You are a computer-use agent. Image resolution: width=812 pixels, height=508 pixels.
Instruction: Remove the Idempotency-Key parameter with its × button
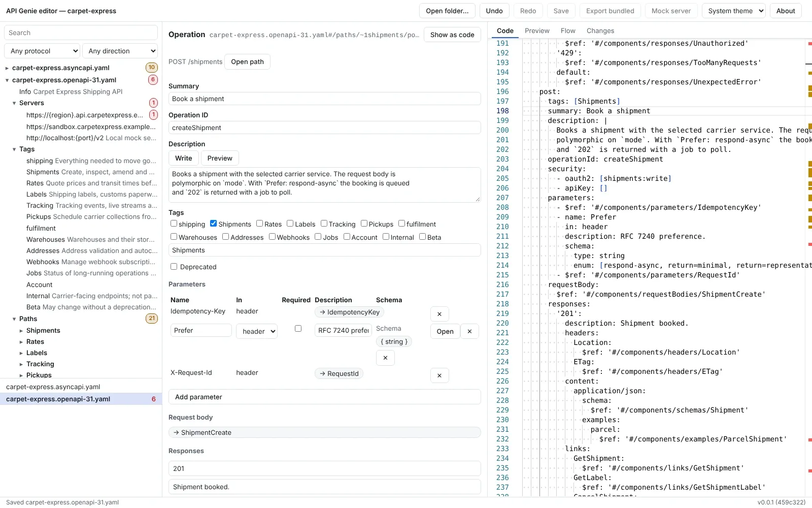point(439,314)
